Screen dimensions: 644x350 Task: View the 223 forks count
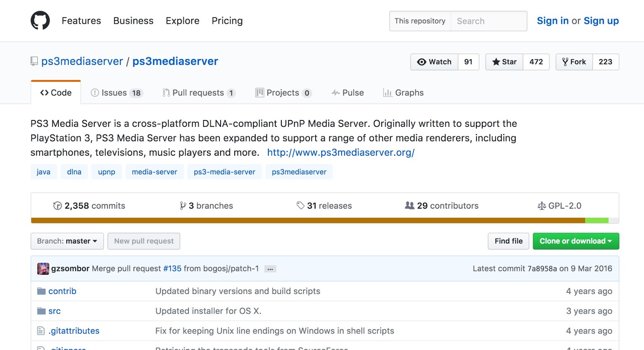[x=606, y=62]
